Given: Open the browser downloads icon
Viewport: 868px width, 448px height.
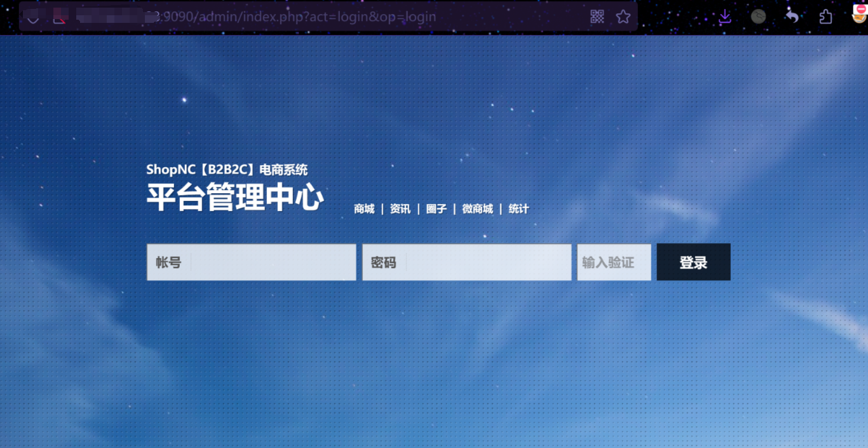Looking at the screenshot, I should [725, 17].
